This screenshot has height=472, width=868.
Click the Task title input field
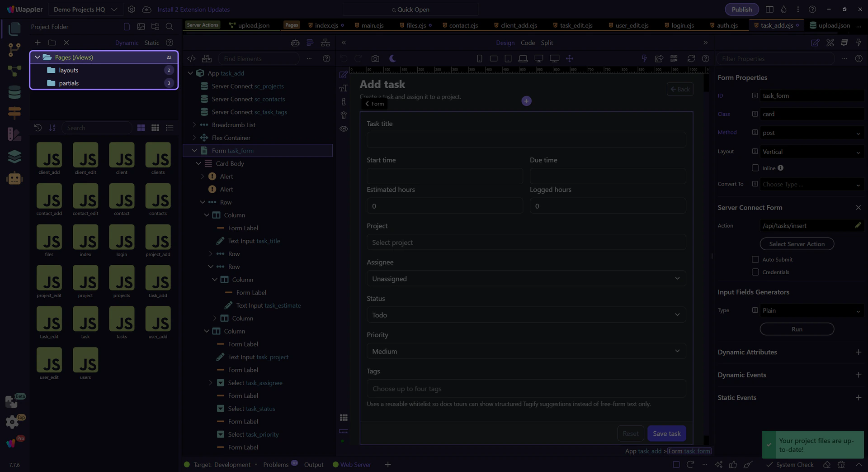[526, 140]
